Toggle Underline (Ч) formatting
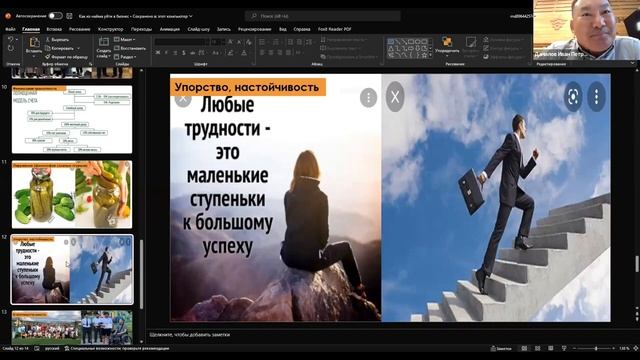Screen dimensions: 640x360 pyautogui.click(x=175, y=53)
